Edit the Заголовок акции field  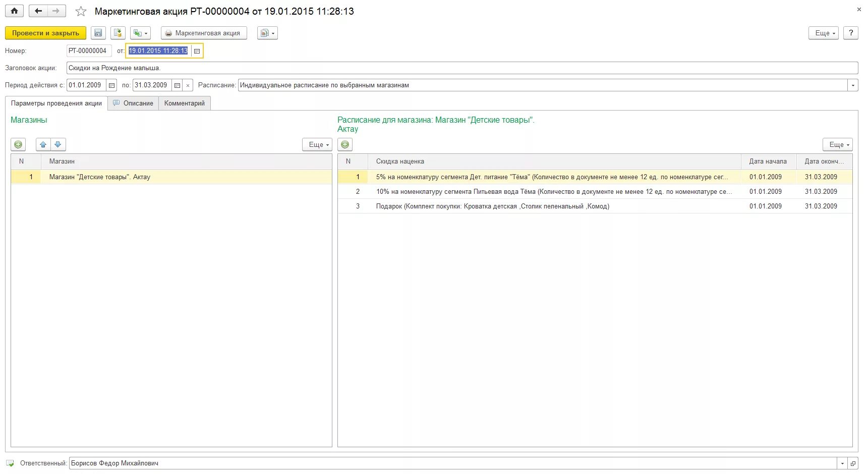coord(462,68)
